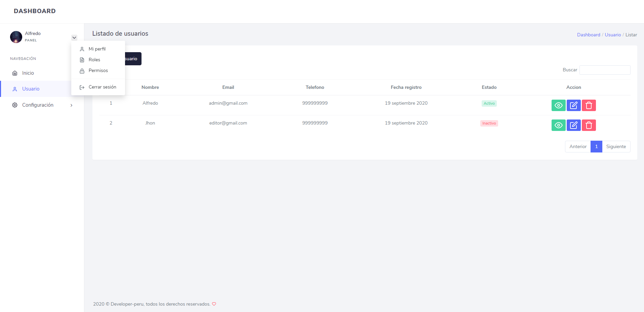This screenshot has height=312, width=644.
Task: Sort table by Email column
Action: [228, 87]
